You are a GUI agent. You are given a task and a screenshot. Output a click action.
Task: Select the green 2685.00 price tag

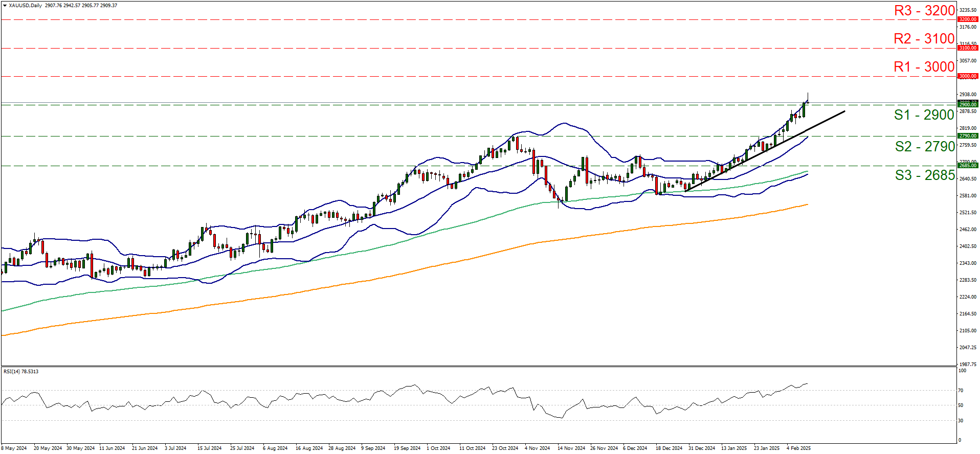tap(967, 166)
